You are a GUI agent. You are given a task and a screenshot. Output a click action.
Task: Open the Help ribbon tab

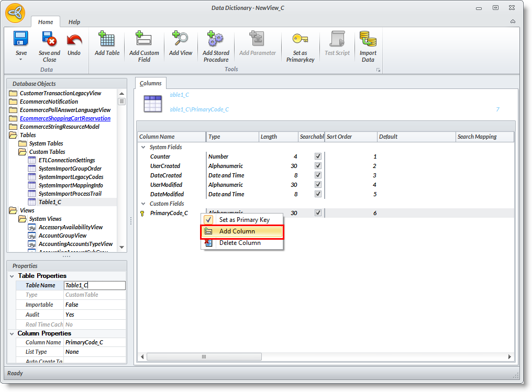pos(74,22)
